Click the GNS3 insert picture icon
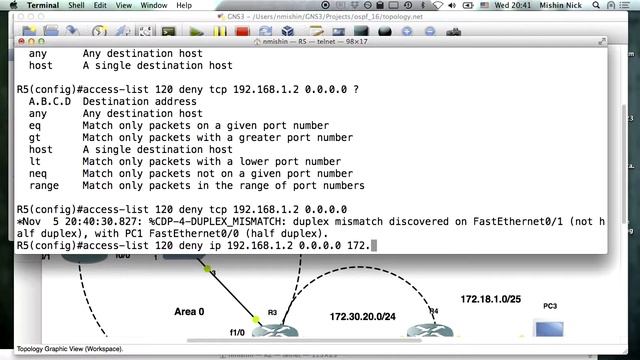Viewport: 640px width, 360px height. tap(339, 31)
